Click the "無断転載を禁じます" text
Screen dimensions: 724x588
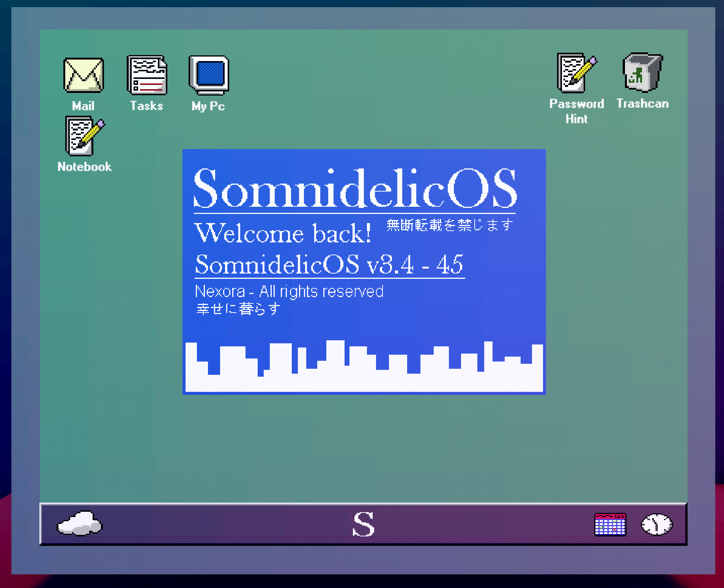(450, 225)
